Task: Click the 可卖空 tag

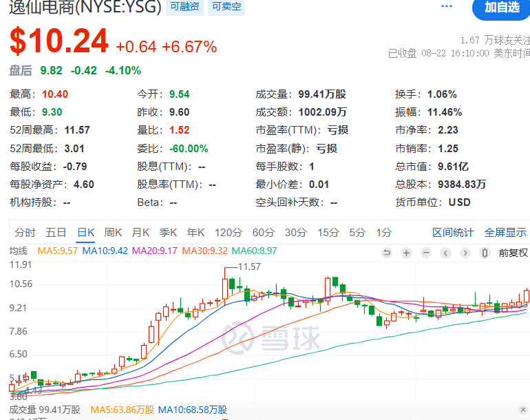Action: pos(226,7)
